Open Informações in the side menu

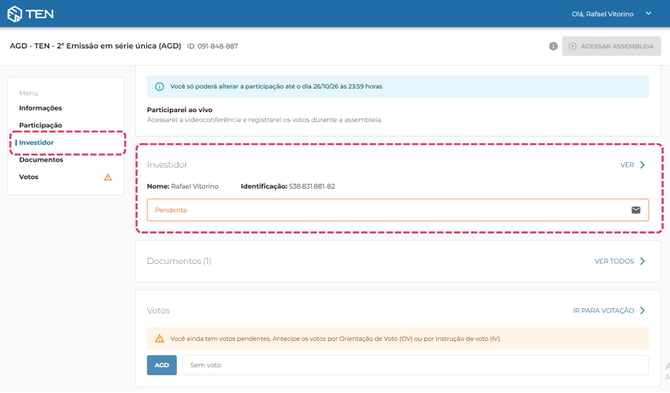click(x=41, y=108)
